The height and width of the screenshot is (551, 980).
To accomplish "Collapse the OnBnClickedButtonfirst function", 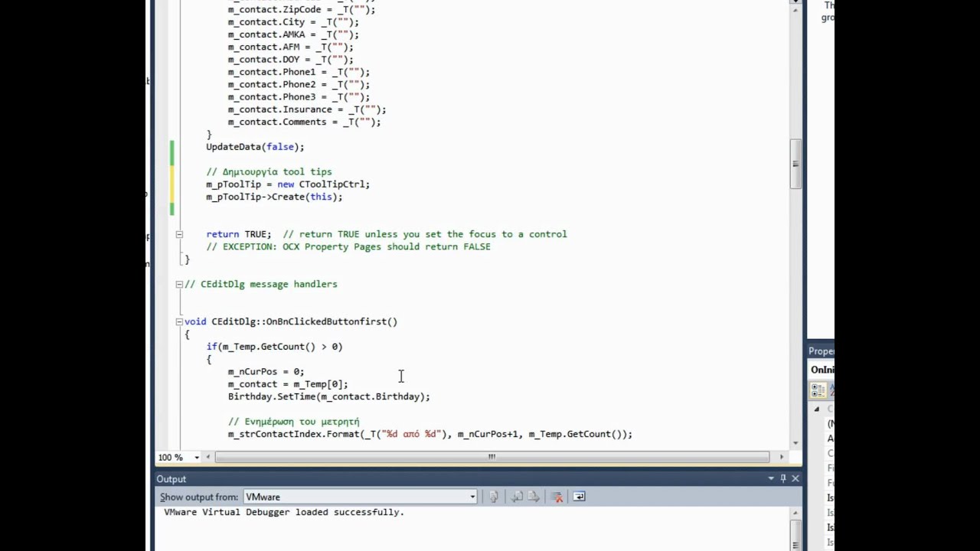I will pos(178,321).
